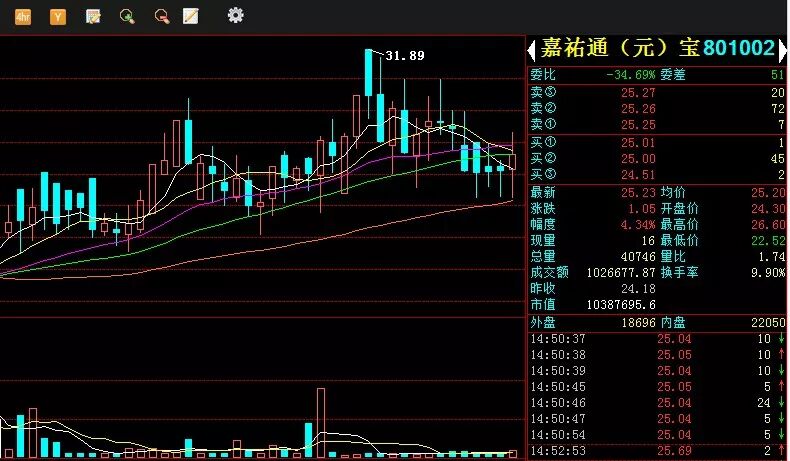
Task: Click the tallest volume bar in volume chart
Action: (x=321, y=423)
